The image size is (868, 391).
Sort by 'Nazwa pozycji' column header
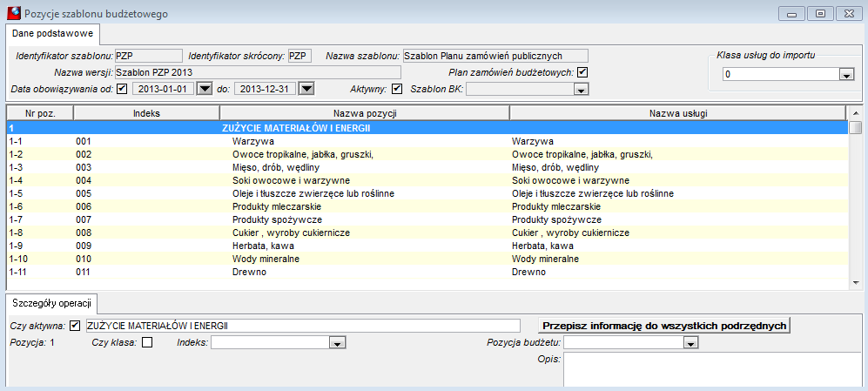365,113
